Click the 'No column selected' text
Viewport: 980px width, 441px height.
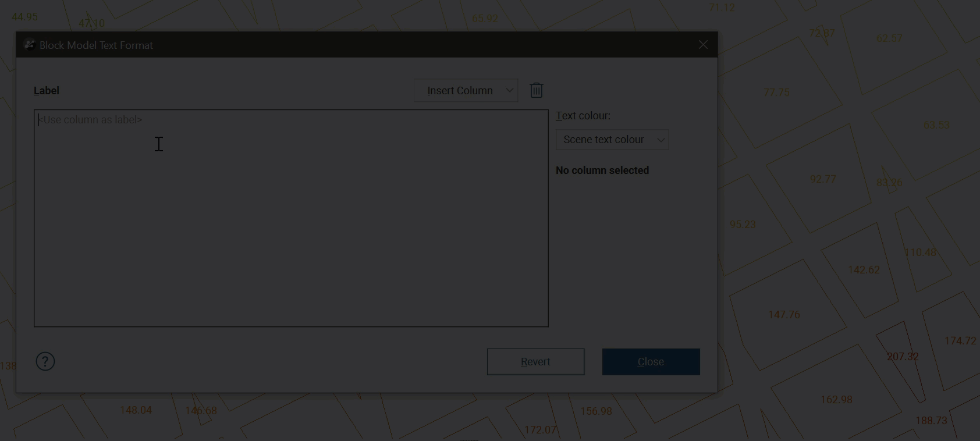point(602,170)
